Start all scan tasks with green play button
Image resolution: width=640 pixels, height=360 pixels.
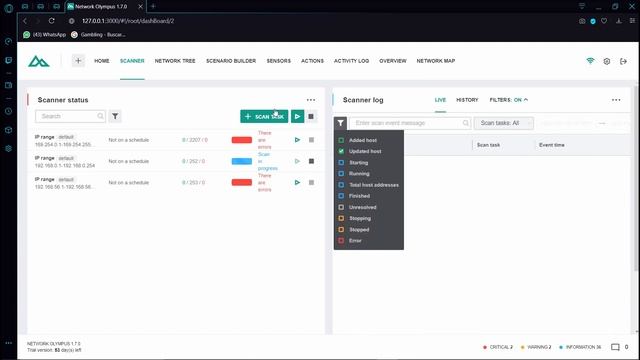(x=297, y=116)
